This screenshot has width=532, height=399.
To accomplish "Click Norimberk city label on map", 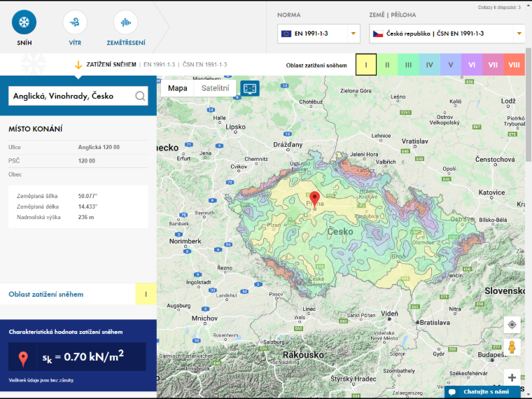I will click(185, 241).
